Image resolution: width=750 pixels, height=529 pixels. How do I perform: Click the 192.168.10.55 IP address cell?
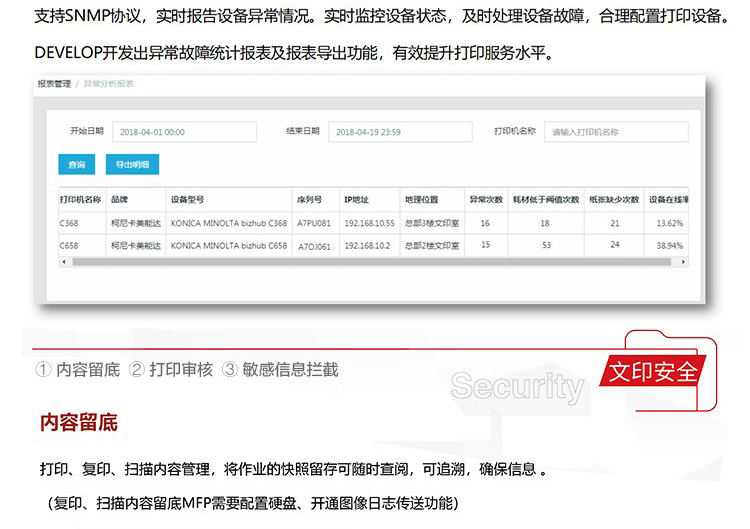click(x=366, y=223)
